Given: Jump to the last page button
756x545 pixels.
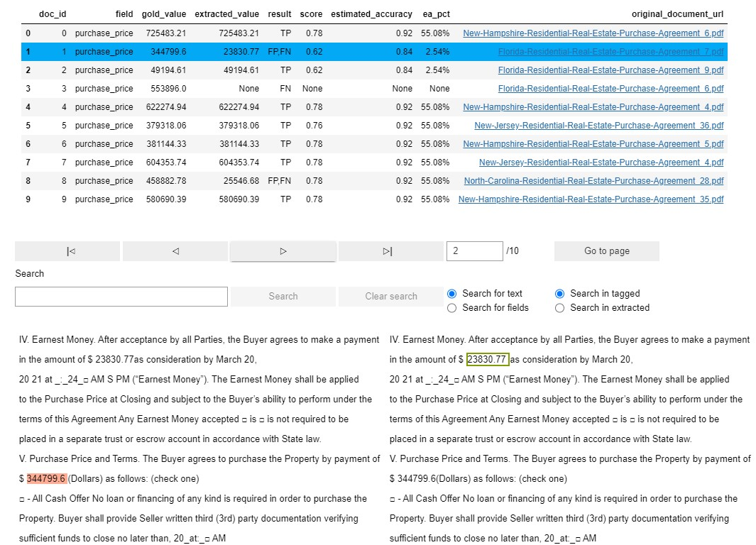Looking at the screenshot, I should (391, 251).
